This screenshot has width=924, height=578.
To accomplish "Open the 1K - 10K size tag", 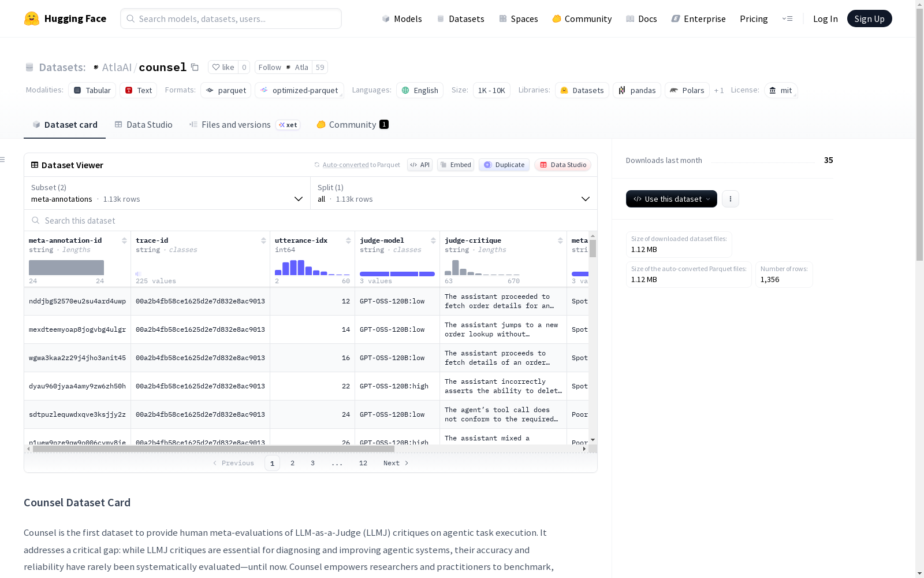I will click(491, 90).
